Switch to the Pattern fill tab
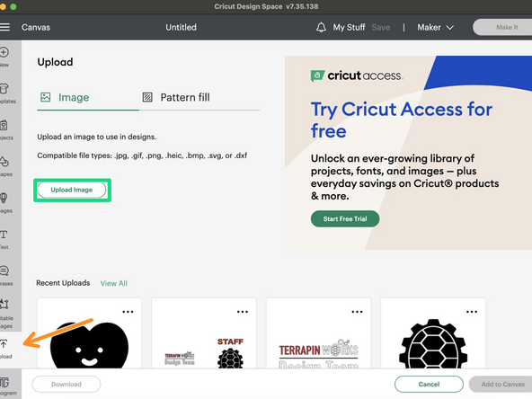The width and height of the screenshot is (532, 399). [176, 97]
